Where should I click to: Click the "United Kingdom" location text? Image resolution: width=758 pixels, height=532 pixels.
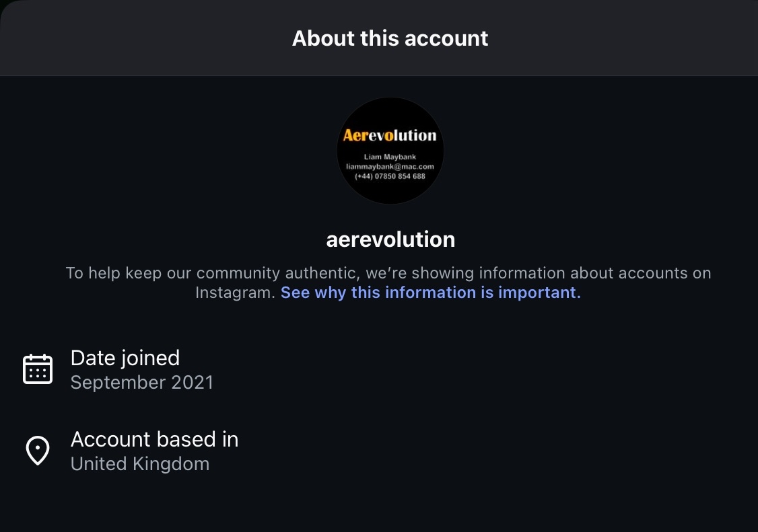[140, 464]
